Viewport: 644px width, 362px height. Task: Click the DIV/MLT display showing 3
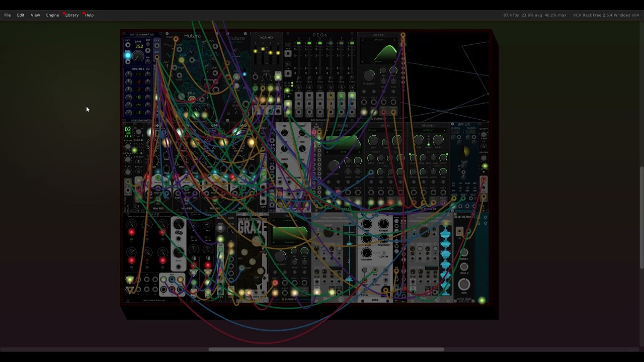coord(139,113)
